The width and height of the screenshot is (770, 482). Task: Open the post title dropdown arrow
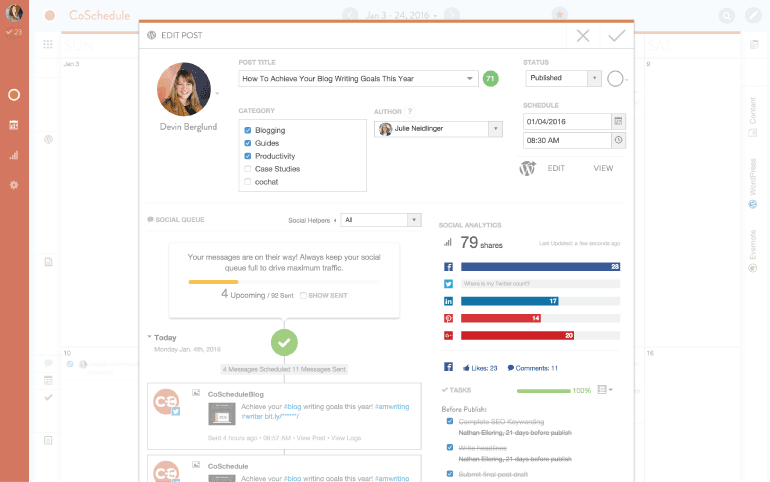click(469, 79)
